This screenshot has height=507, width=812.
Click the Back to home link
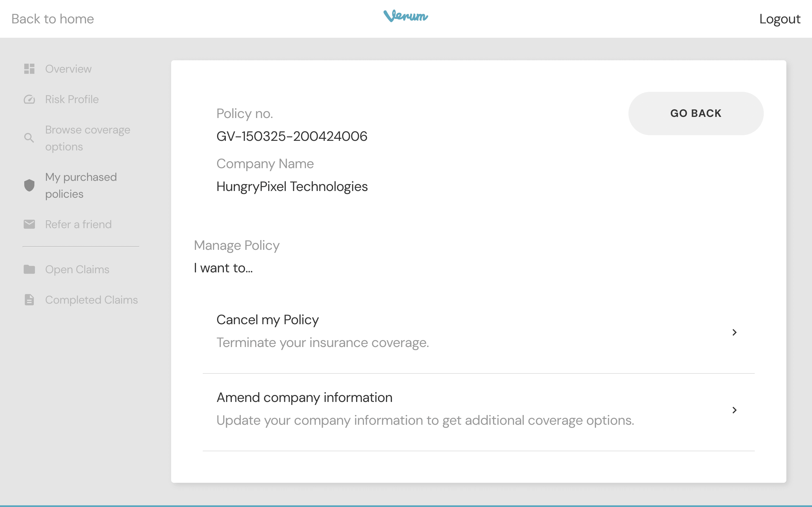pos(53,19)
